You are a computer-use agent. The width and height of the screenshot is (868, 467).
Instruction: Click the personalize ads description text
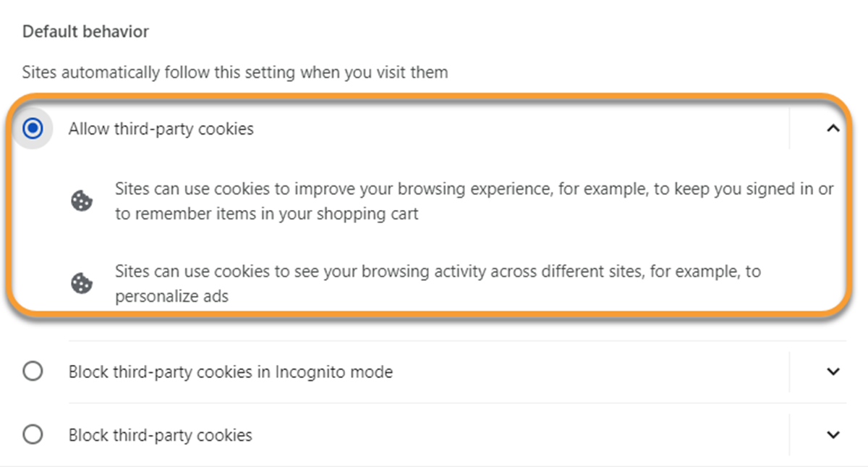pos(438,284)
